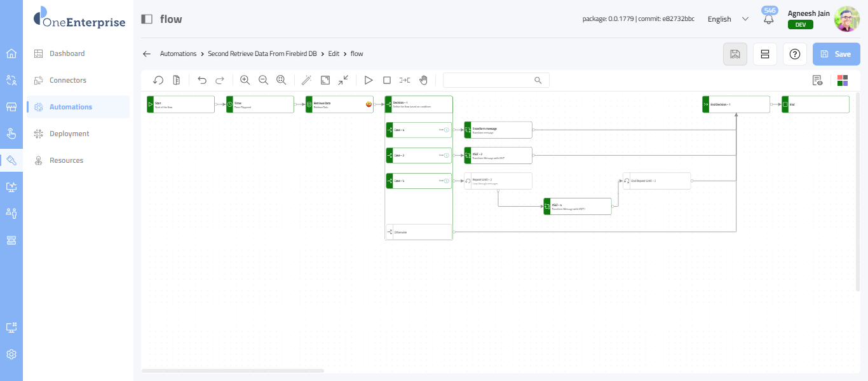Go to Deployment in the side menu
This screenshot has width=868, height=381.
[x=69, y=134]
